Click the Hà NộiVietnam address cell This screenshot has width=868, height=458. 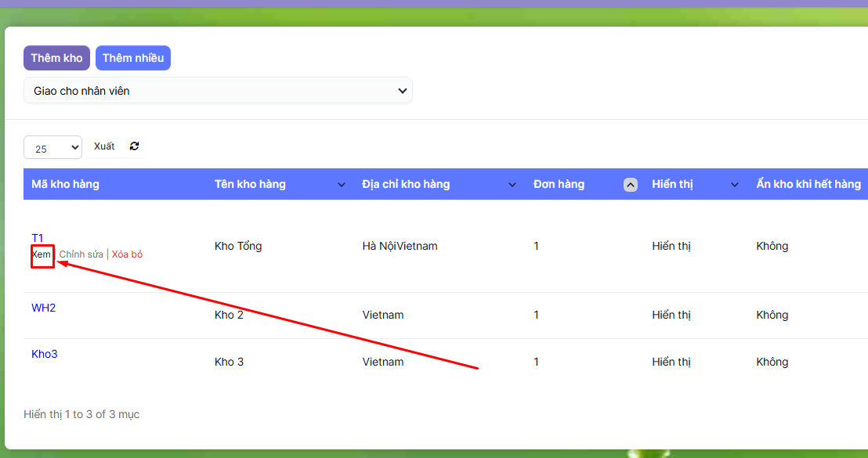coord(400,246)
